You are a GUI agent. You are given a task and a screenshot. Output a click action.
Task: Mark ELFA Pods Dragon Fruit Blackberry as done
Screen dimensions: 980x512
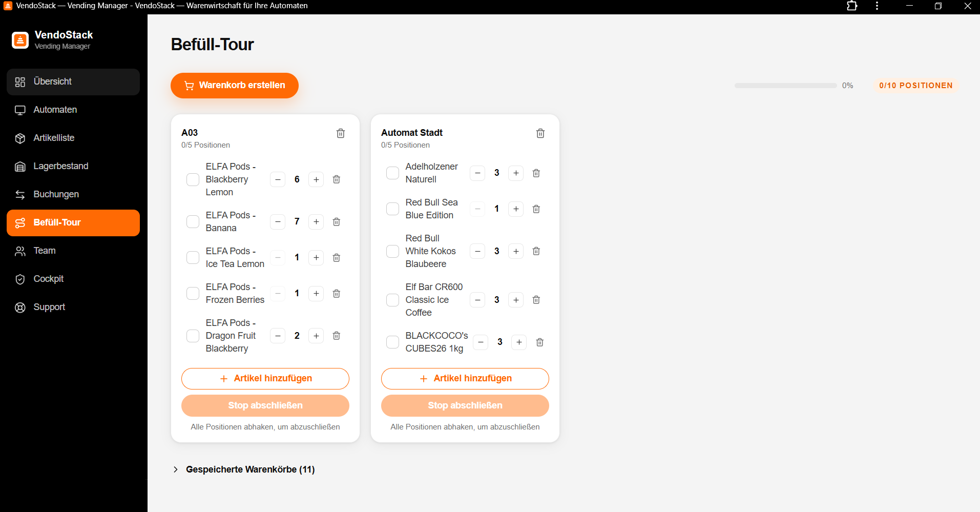pos(193,336)
